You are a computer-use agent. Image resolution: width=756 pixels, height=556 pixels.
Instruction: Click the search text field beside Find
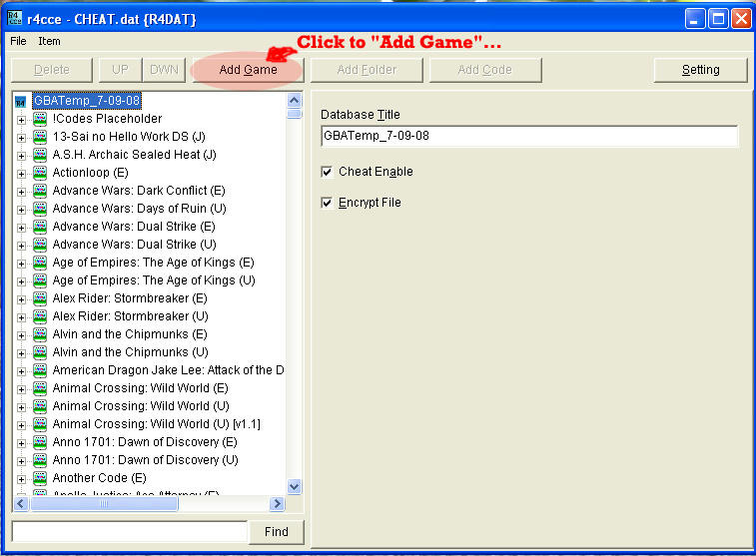pos(130,532)
